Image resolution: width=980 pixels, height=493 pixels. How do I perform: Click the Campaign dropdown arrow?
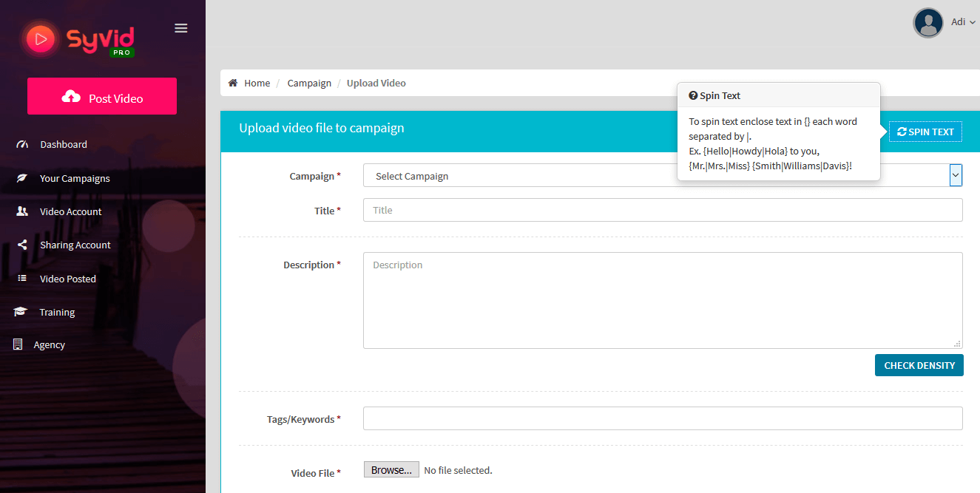[956, 175]
